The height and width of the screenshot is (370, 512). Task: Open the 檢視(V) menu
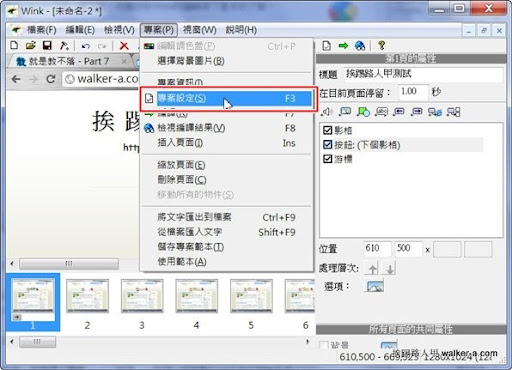pos(119,30)
